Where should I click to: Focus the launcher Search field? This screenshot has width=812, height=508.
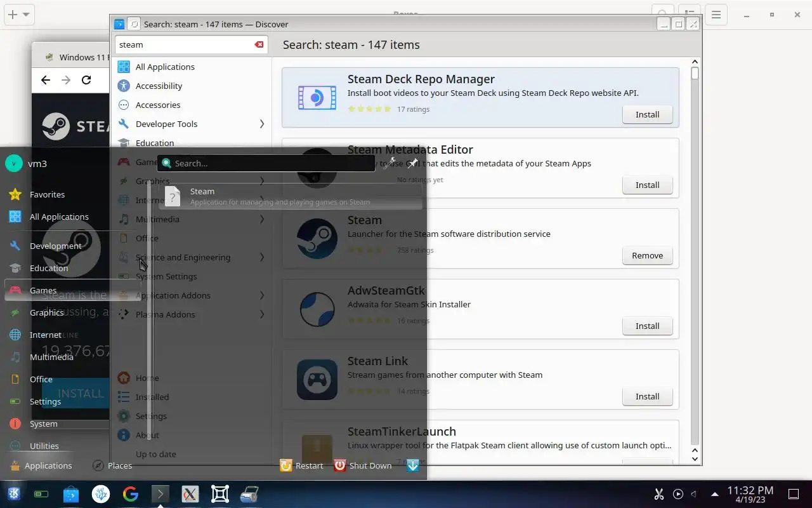pos(266,163)
